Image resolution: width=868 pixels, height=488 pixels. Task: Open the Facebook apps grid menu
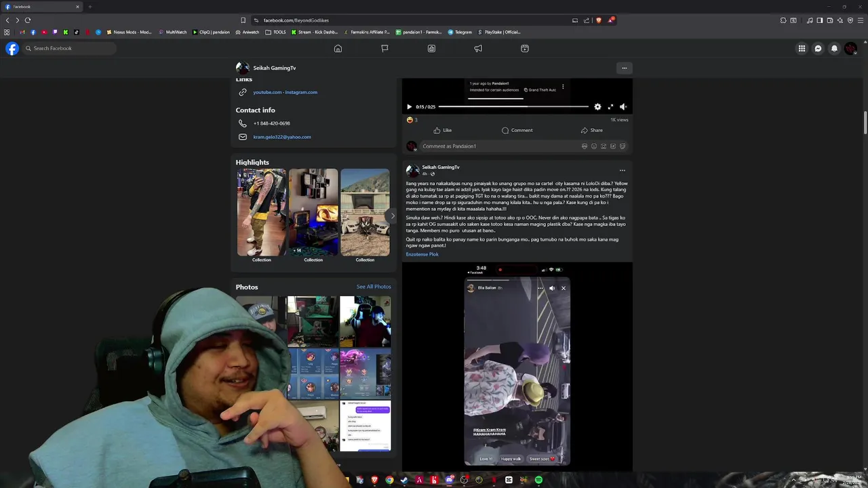click(x=802, y=49)
